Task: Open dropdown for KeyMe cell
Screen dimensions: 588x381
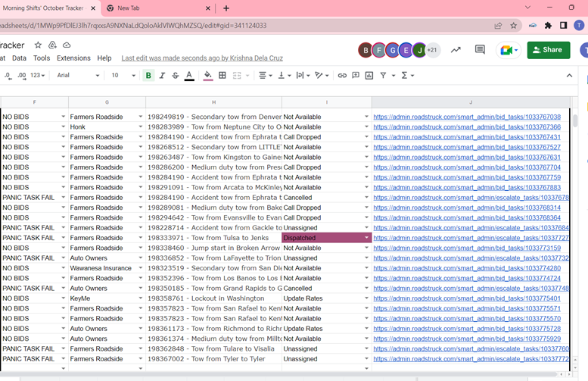Action: (141, 298)
